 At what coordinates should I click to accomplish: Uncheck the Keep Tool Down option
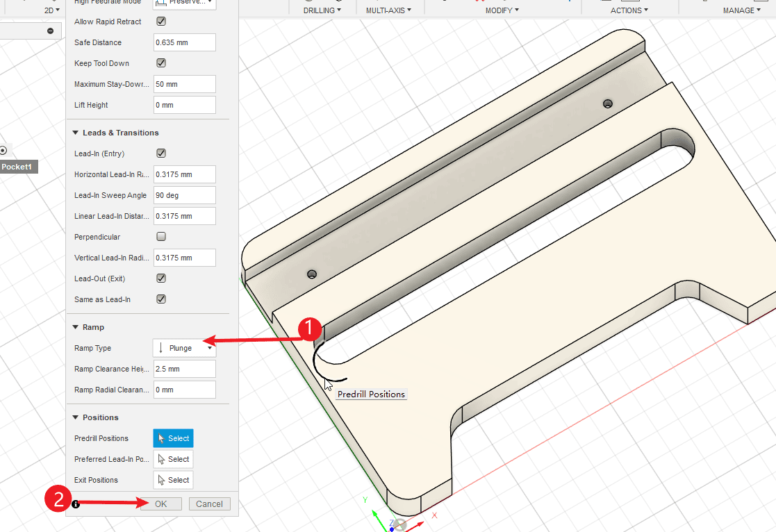161,63
